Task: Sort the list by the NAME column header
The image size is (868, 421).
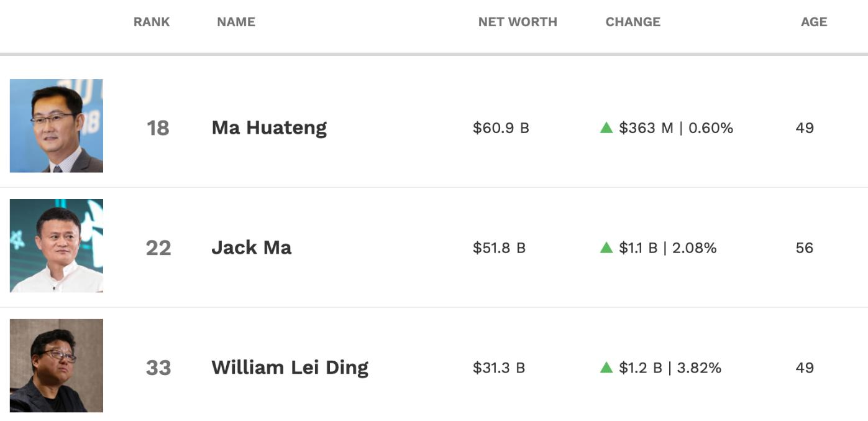Action: (x=236, y=22)
